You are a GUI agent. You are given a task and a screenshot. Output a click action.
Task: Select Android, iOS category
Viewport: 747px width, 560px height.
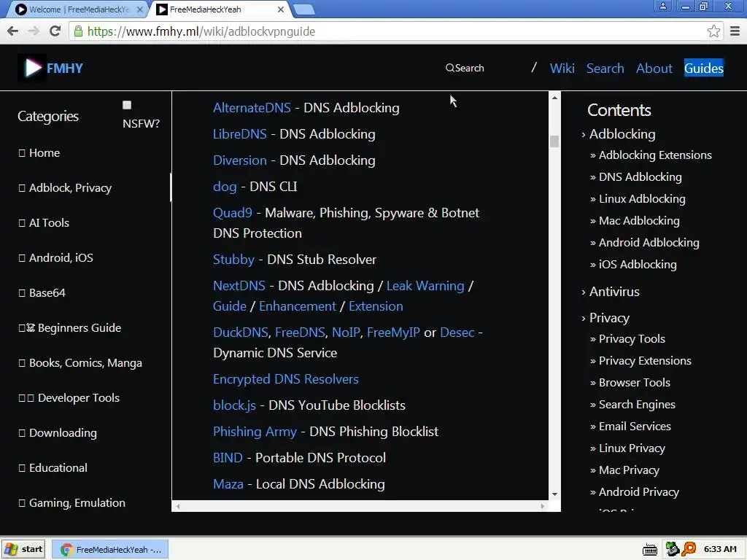(55, 257)
